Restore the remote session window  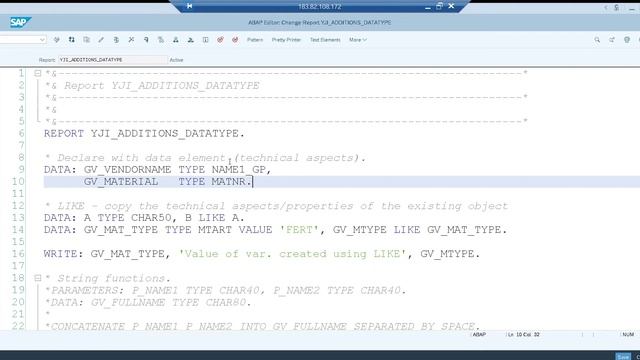coord(439,6)
